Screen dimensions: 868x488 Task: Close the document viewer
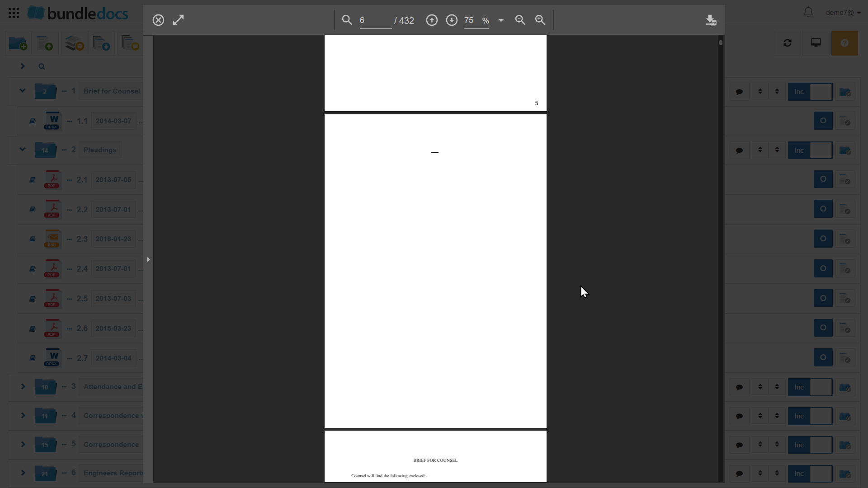[158, 20]
